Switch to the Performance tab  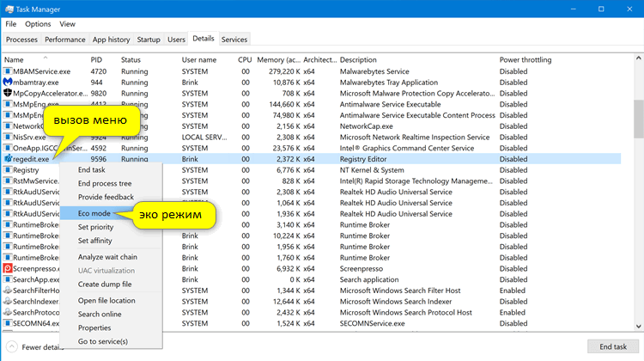65,40
